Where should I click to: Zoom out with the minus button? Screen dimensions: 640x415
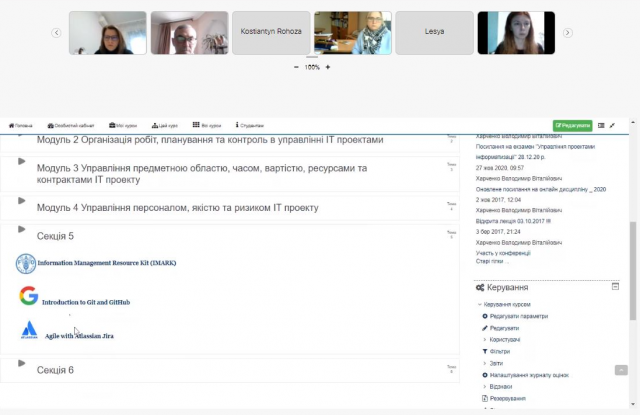(296, 67)
